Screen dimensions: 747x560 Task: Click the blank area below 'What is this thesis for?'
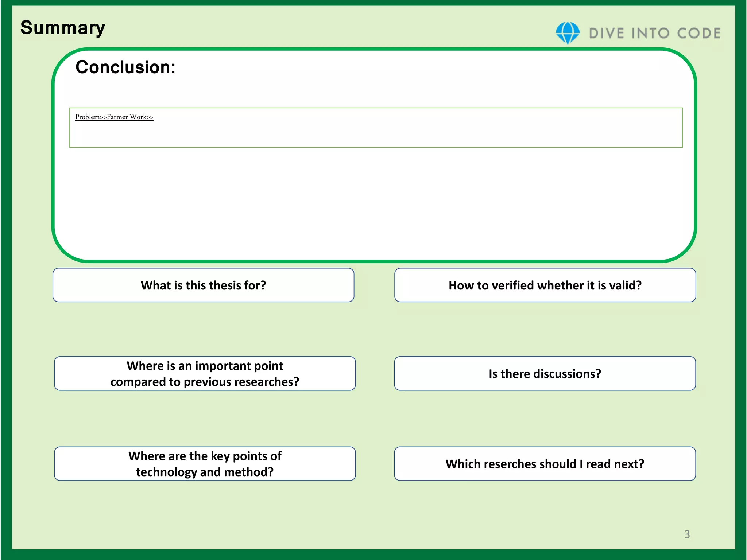[203, 328]
